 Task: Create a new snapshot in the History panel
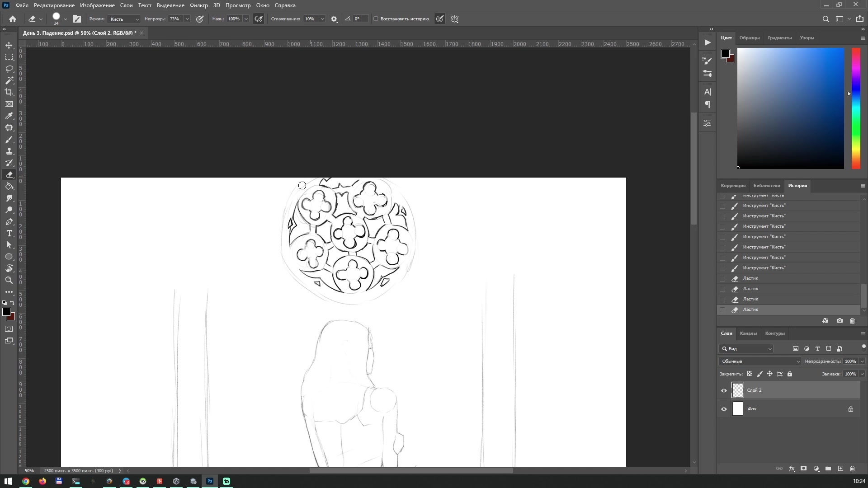840,321
